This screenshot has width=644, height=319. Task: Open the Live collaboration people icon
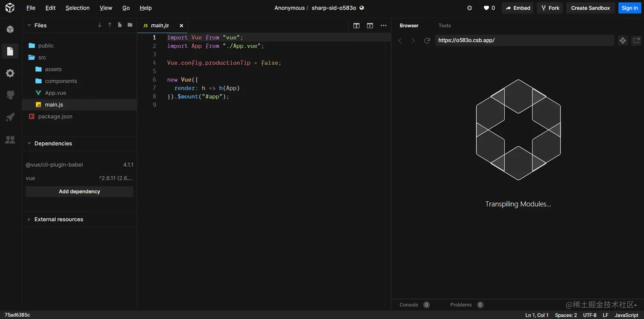click(10, 139)
